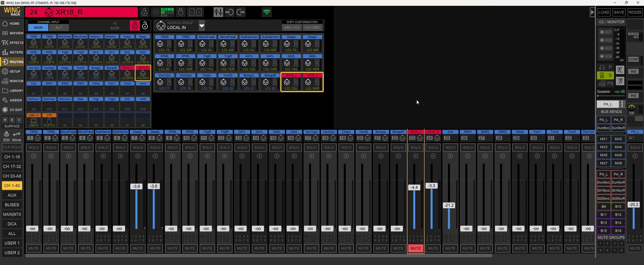Unmute channel 23 XR18_L
644x265 pixels.
coord(415,248)
